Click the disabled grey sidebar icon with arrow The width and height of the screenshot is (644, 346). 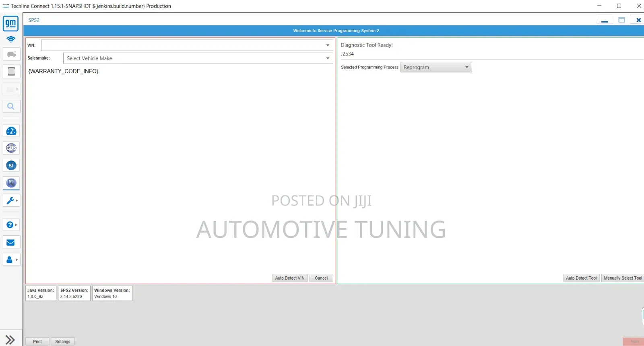pyautogui.click(x=11, y=89)
